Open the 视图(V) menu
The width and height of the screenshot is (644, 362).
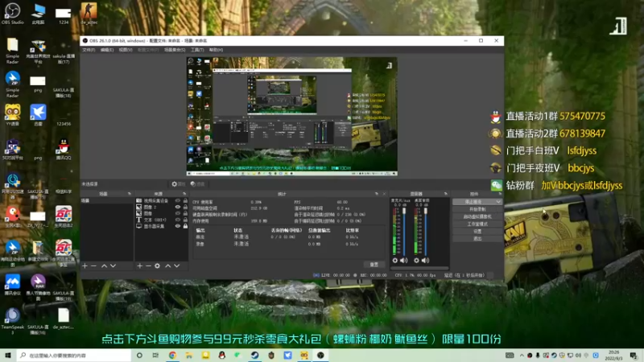126,50
